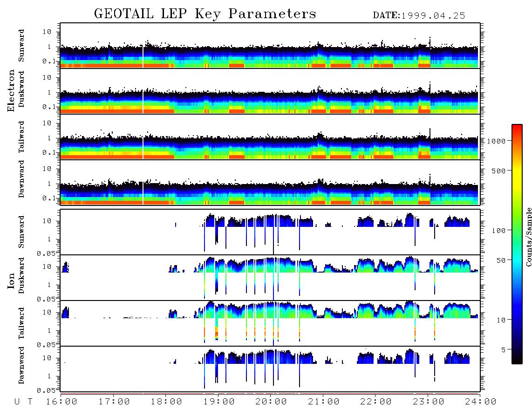Select the "17:00" time tick

114,402
